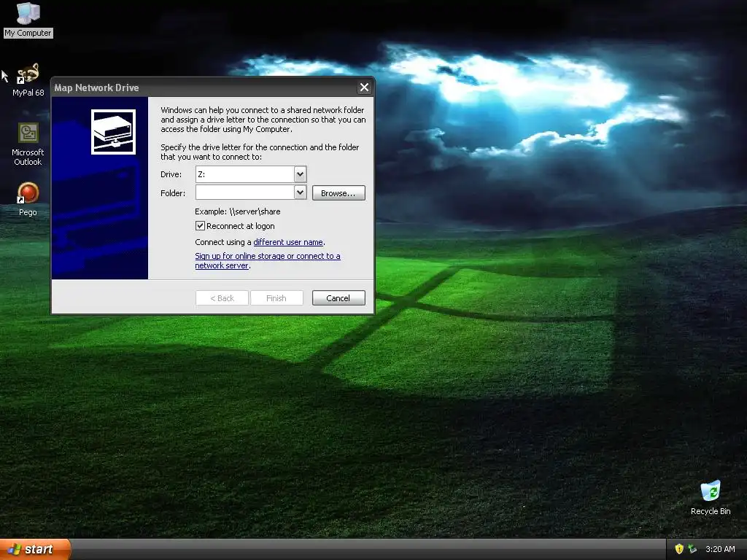This screenshot has width=747, height=560.
Task: Click the Browse... button
Action: [338, 192]
